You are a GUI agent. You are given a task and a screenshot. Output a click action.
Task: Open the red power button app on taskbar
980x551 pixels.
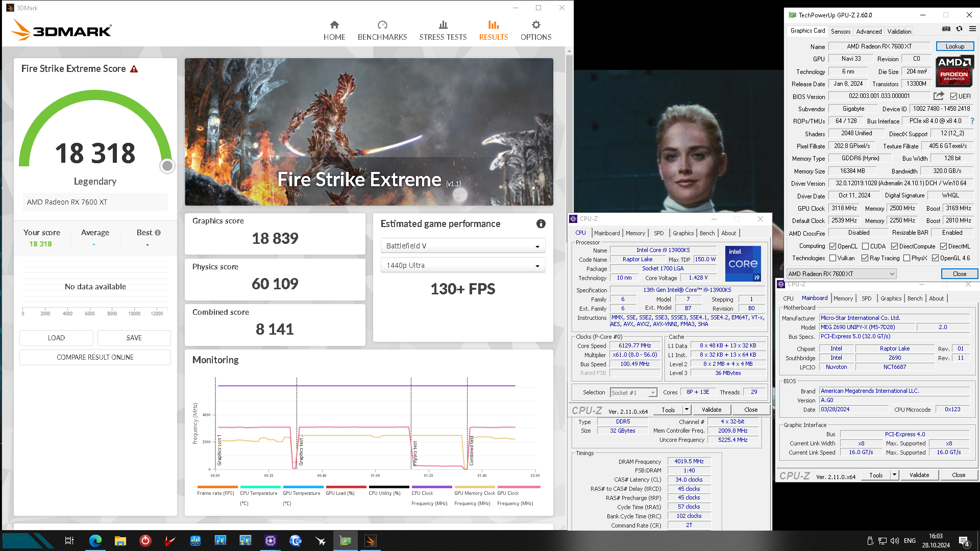click(145, 541)
